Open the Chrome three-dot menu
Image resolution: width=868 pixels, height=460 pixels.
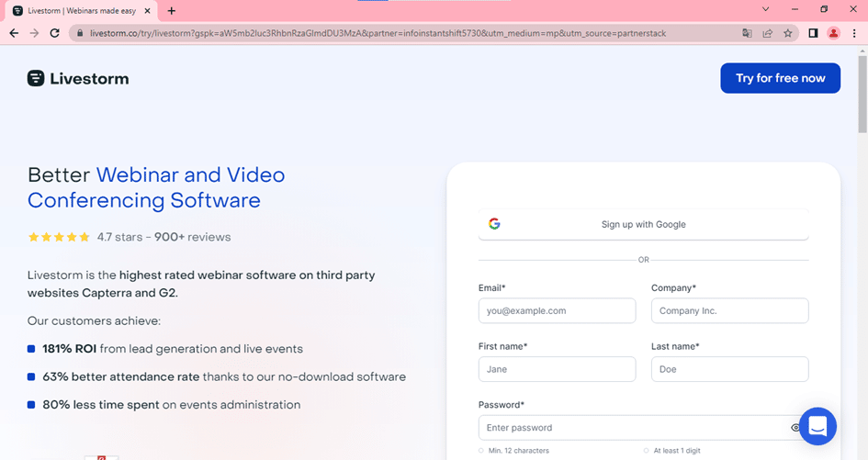tap(854, 33)
